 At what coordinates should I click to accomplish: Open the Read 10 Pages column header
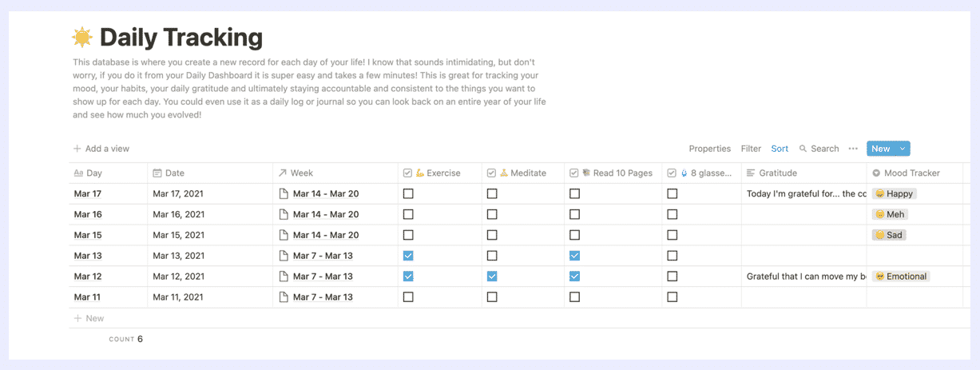613,173
